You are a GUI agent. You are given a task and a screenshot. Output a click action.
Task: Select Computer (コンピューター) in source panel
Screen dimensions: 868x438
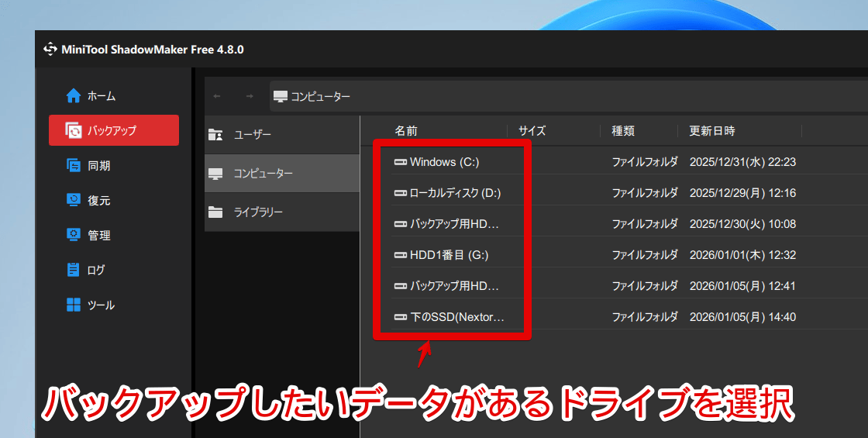(x=263, y=174)
